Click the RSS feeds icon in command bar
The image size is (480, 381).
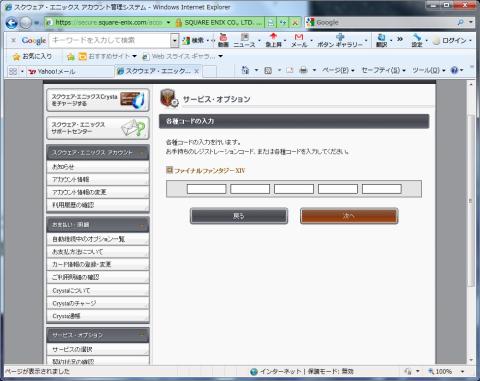coord(268,70)
